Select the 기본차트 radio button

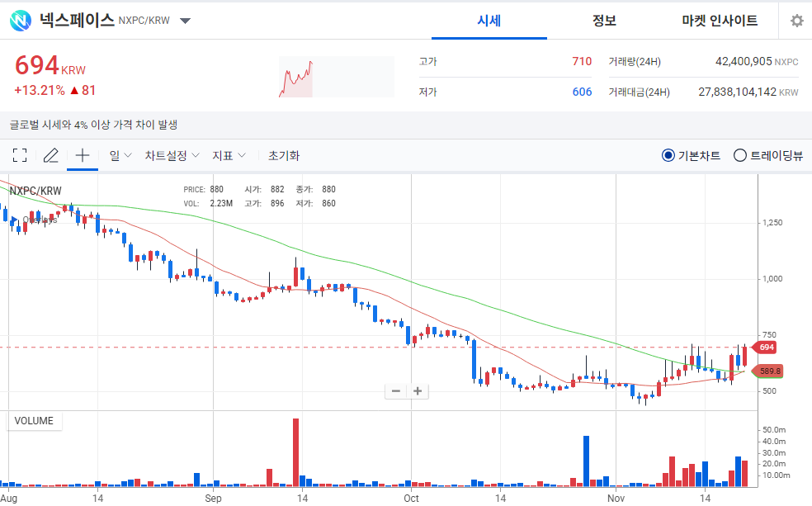pos(667,155)
